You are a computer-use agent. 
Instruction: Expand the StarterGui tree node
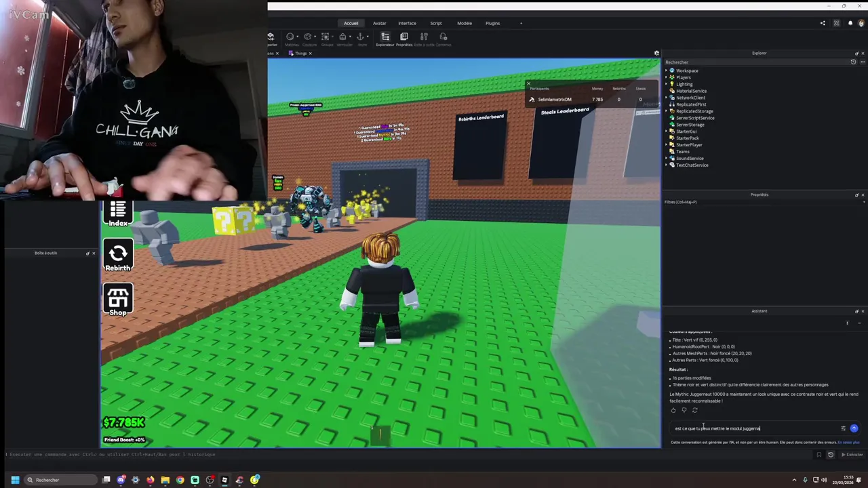[667, 131]
